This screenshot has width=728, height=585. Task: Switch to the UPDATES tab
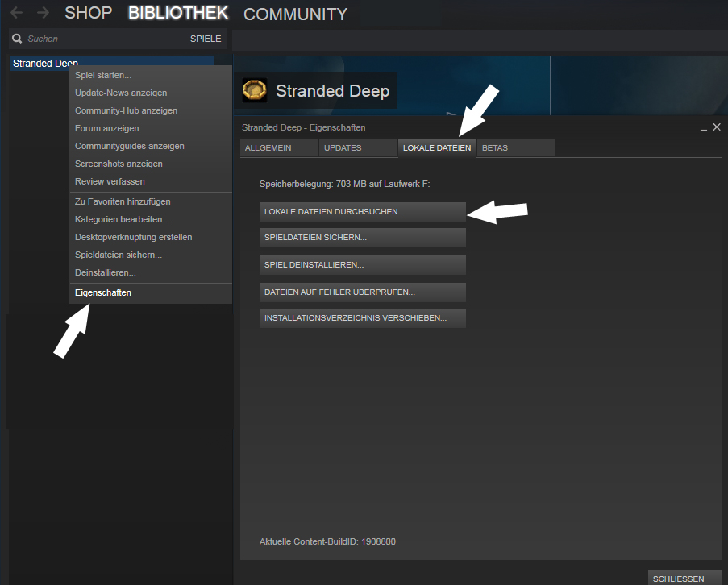357,148
